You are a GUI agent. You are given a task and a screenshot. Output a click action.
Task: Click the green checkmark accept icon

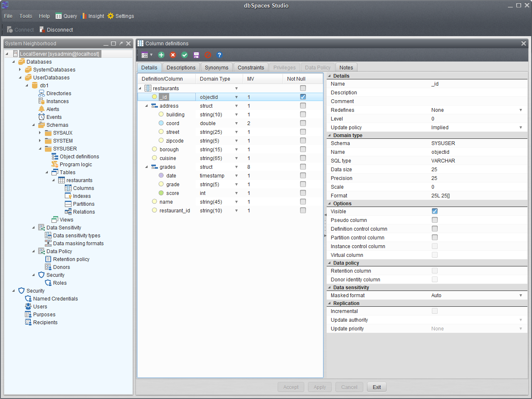point(185,55)
